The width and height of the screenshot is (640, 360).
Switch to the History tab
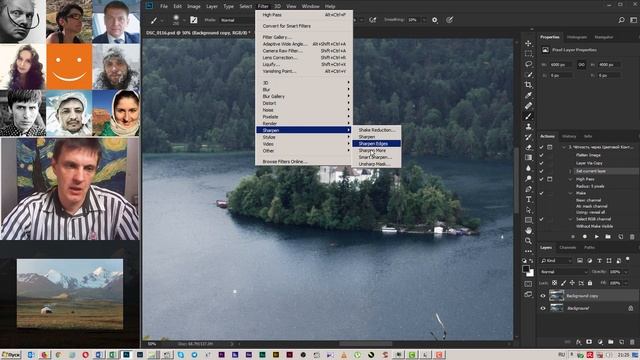click(x=569, y=136)
